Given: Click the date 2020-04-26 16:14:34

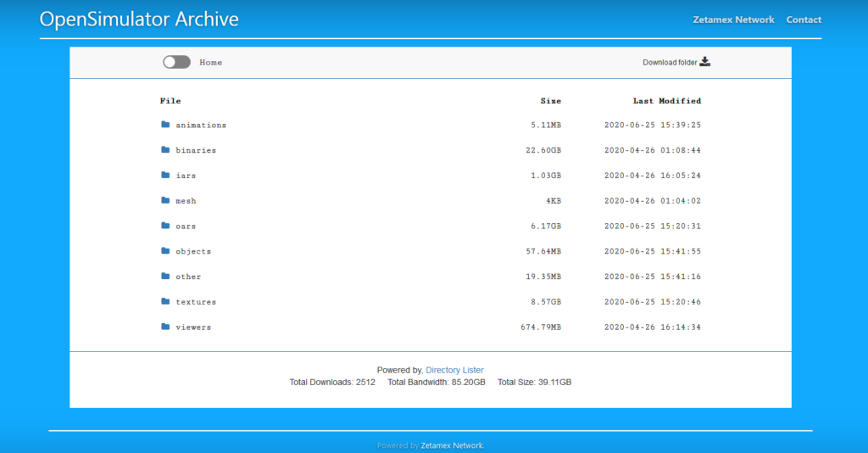Looking at the screenshot, I should point(653,327).
